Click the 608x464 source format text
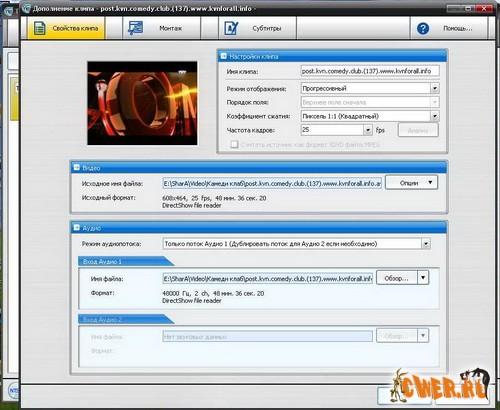Image resolution: width=500 pixels, height=410 pixels. [x=214, y=198]
